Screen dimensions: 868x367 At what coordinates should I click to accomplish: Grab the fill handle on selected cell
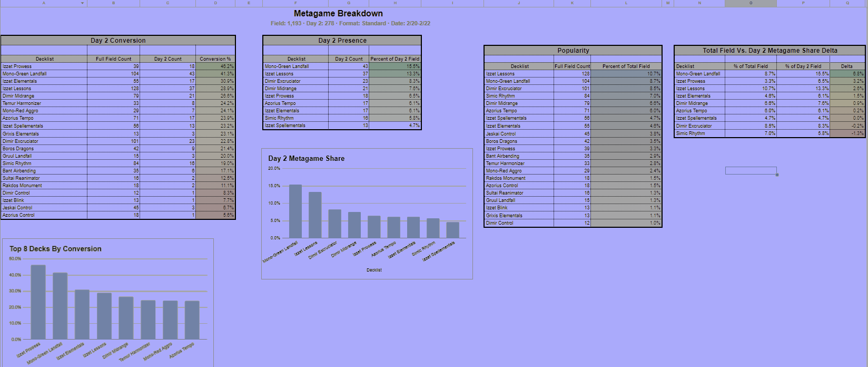click(x=777, y=175)
